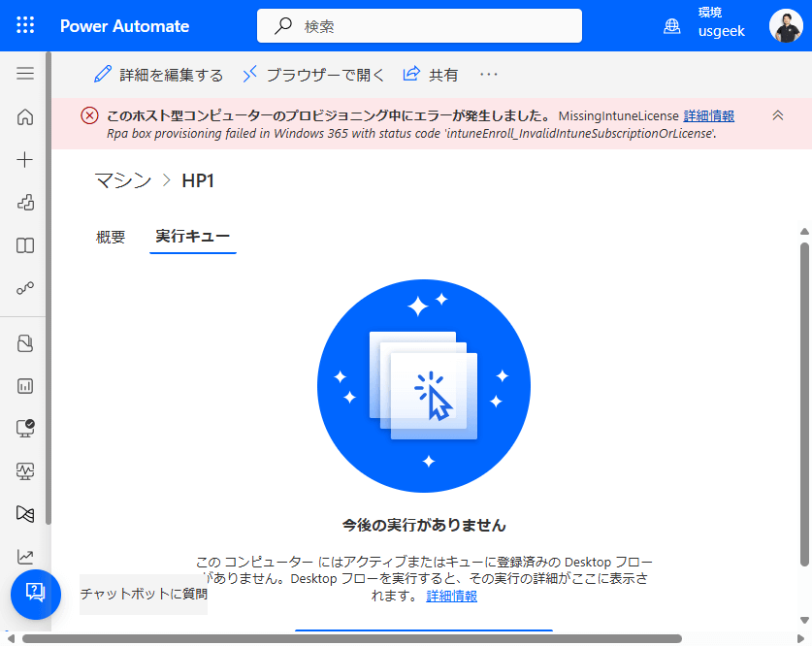This screenshot has width=812, height=646.
Task: Click the horizontal scrollbar right arrow
Action: click(x=800, y=639)
